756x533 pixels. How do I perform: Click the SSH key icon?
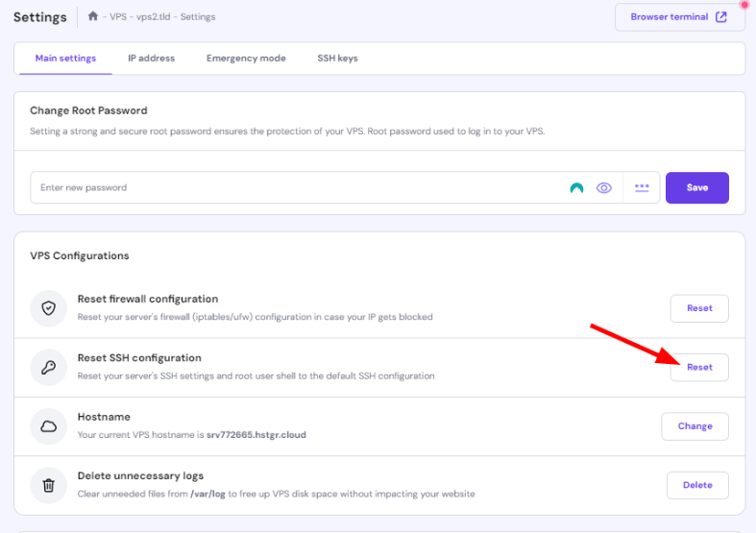click(x=48, y=367)
